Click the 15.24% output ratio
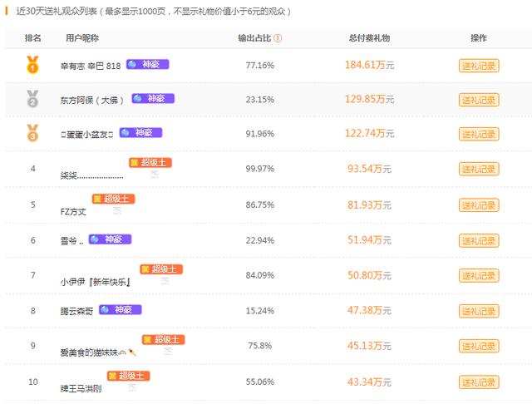The height and width of the screenshot is (404, 532). [260, 311]
